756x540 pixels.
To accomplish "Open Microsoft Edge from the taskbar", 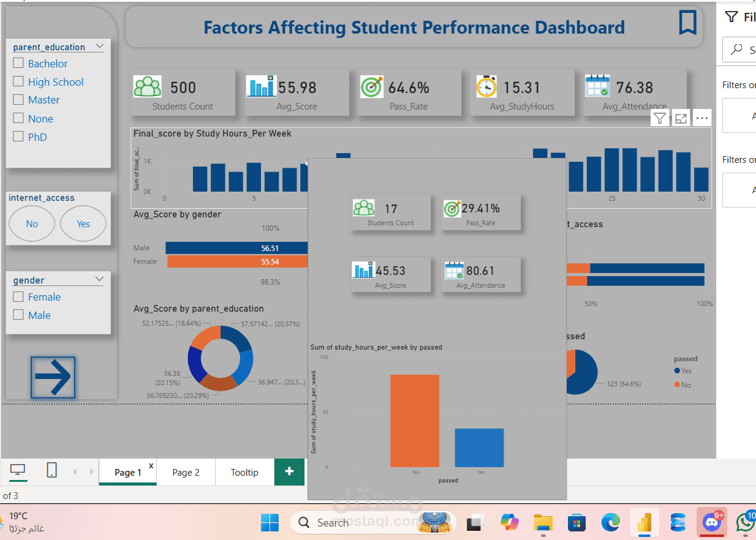I will coord(610,523).
